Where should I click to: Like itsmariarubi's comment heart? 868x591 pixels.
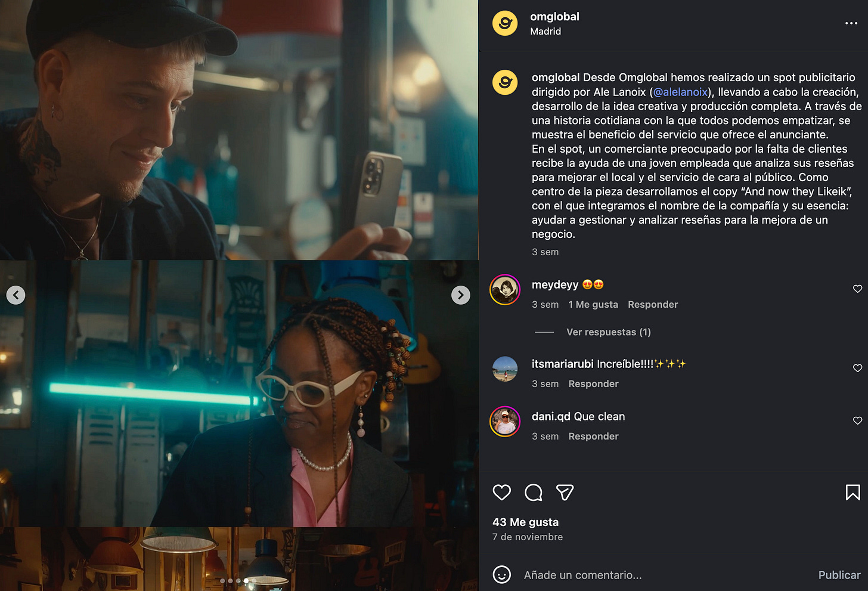coord(858,368)
